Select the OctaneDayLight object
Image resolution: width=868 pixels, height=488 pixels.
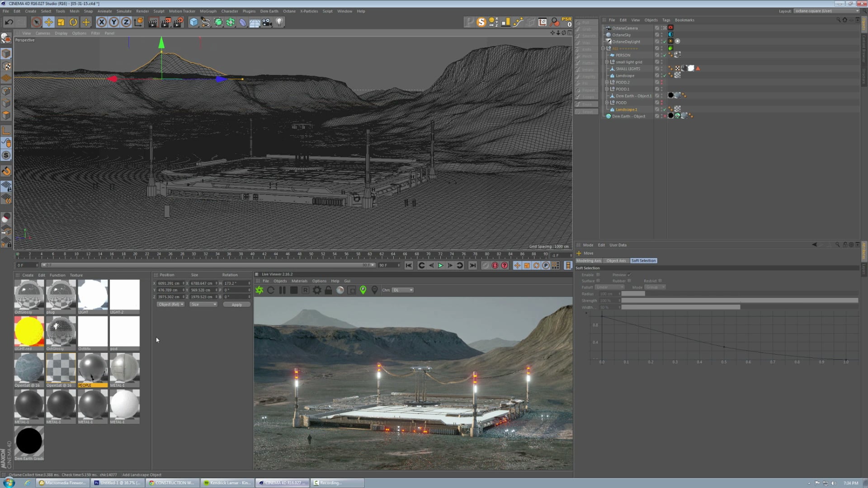coord(626,42)
